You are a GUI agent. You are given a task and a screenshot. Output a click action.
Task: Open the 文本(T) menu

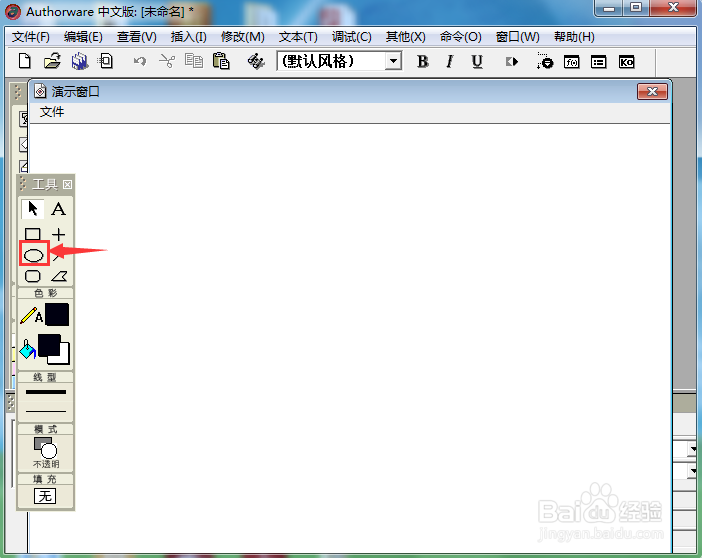(298, 37)
